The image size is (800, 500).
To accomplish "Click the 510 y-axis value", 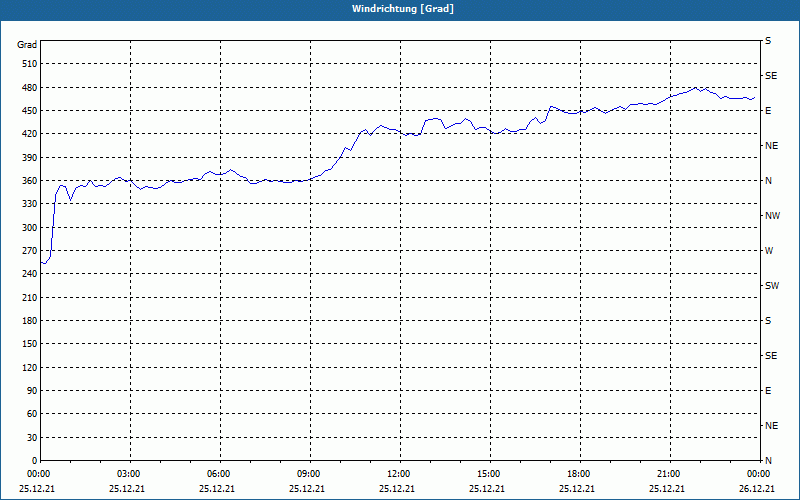I will pos(31,64).
